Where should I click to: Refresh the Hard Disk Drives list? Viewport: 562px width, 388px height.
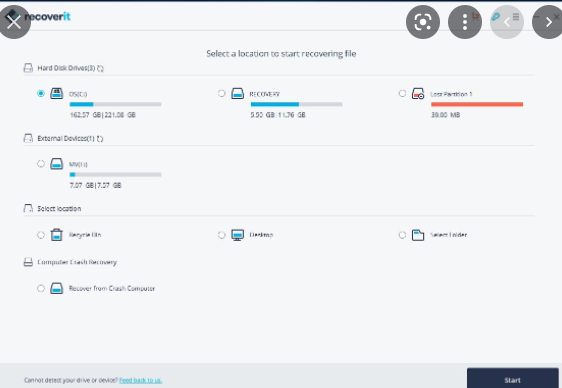click(101, 68)
